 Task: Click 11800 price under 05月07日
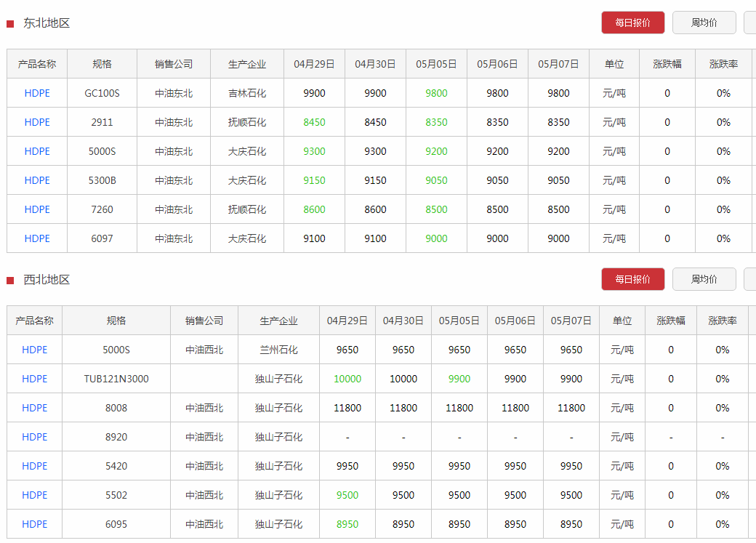tap(571, 408)
